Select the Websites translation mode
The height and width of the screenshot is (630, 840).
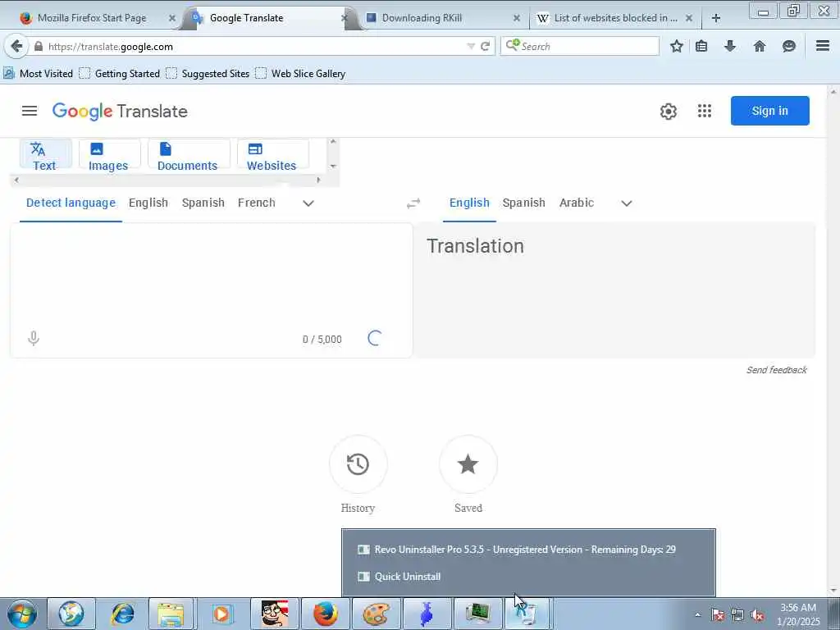point(272,155)
